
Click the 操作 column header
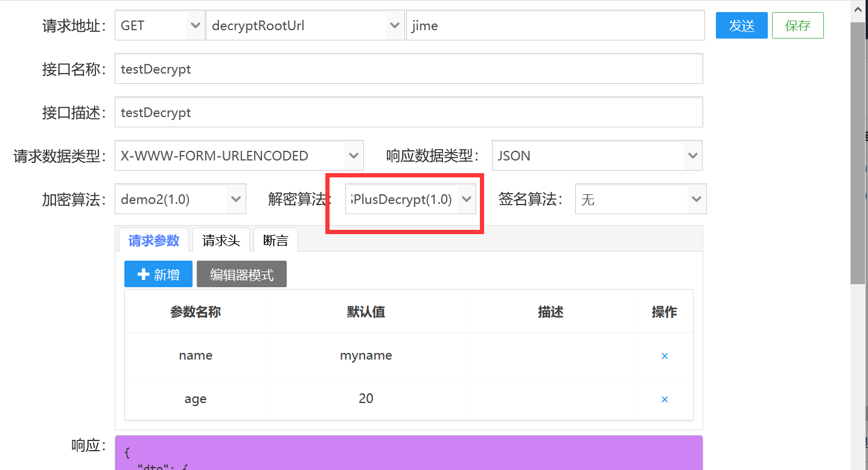(x=665, y=311)
